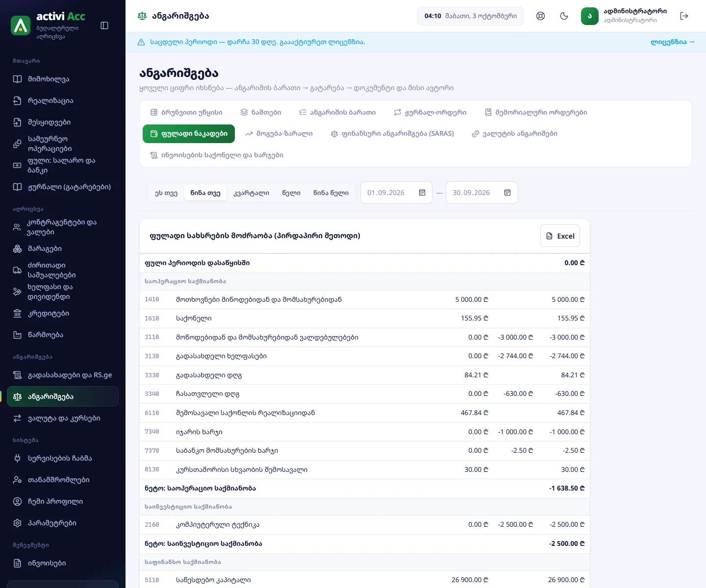This screenshot has height=588, width=706.
Task: Open ფინანსური ანგარიშგება (SARAS) tab
Action: [x=392, y=133]
